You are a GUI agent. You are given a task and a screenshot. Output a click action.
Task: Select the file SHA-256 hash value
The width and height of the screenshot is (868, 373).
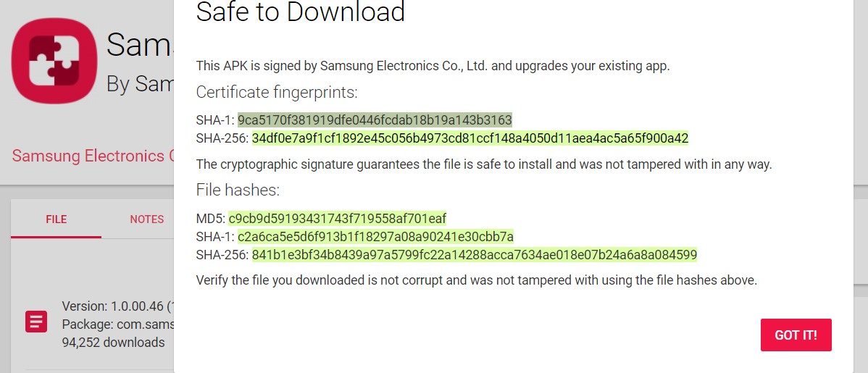pos(475,255)
